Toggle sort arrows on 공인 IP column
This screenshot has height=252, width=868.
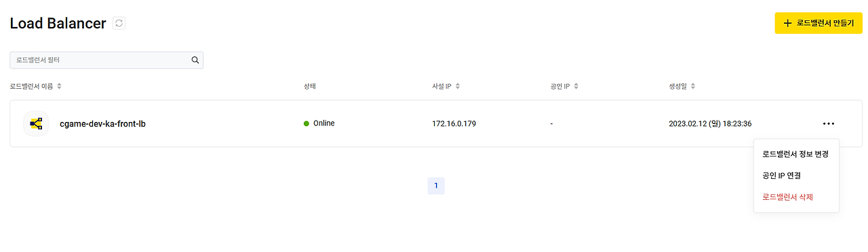click(576, 86)
